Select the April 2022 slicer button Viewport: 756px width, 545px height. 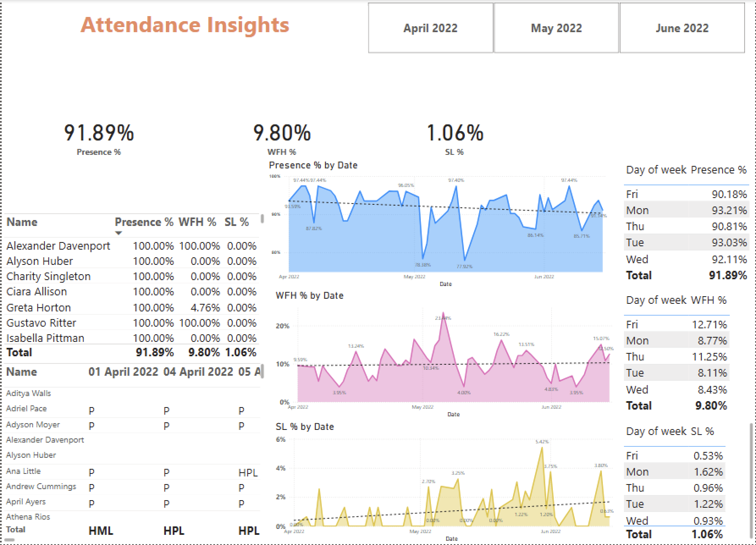(x=430, y=28)
